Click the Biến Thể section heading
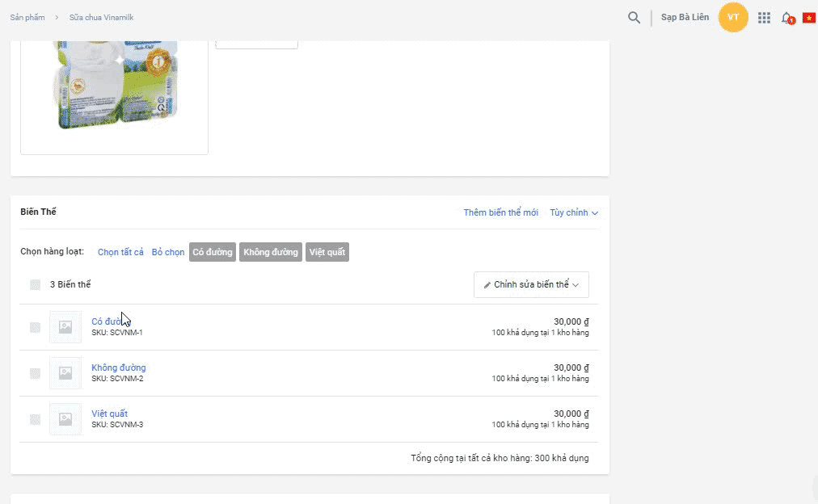 (x=38, y=212)
